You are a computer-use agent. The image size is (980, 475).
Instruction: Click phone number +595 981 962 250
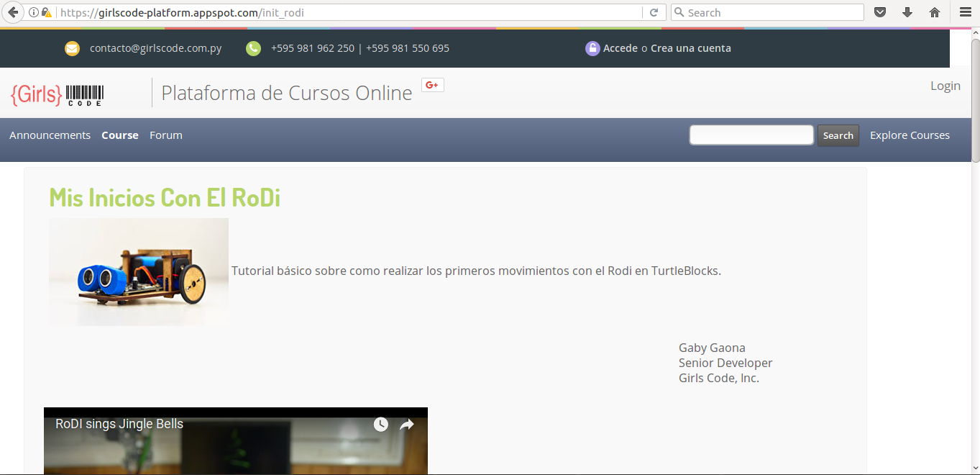[x=313, y=48]
